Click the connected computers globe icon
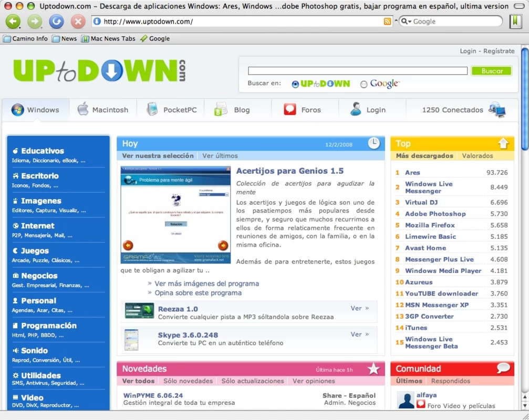529x420 pixels. [497, 110]
